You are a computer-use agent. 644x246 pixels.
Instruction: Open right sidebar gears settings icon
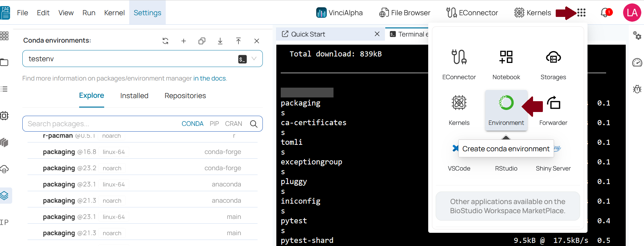(x=637, y=36)
